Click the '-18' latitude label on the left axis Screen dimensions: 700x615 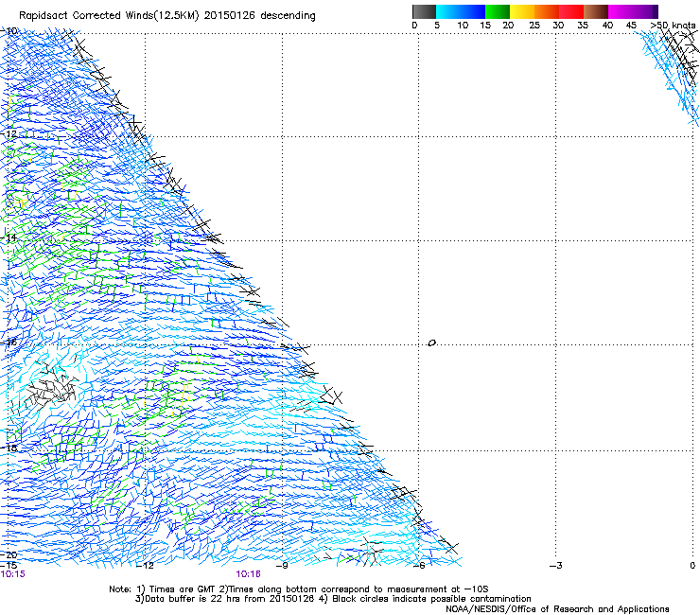point(9,448)
